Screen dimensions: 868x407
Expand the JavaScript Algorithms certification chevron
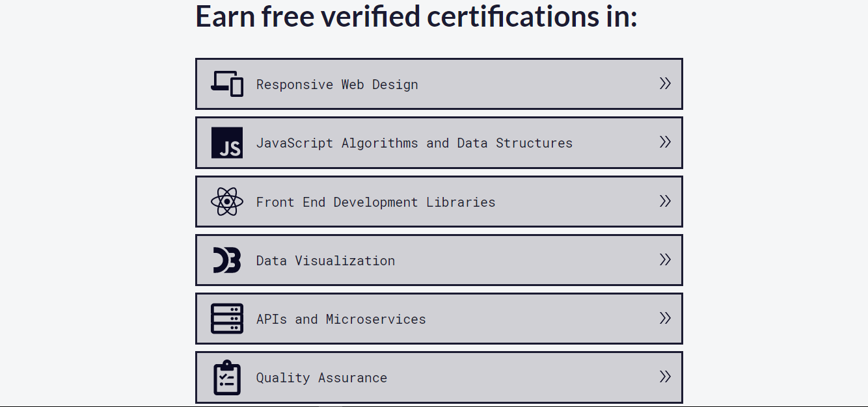[665, 142]
